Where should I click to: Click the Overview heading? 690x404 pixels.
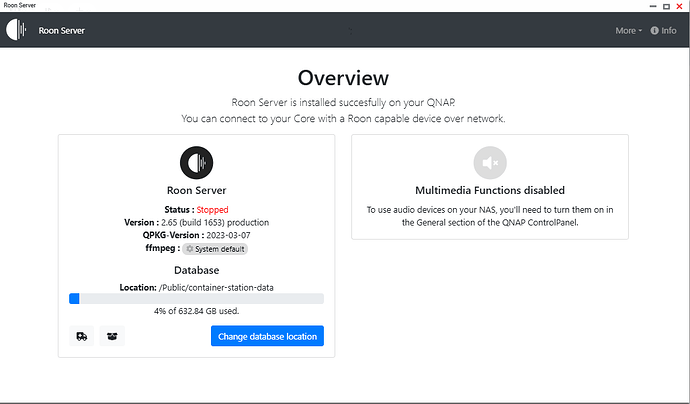(343, 78)
